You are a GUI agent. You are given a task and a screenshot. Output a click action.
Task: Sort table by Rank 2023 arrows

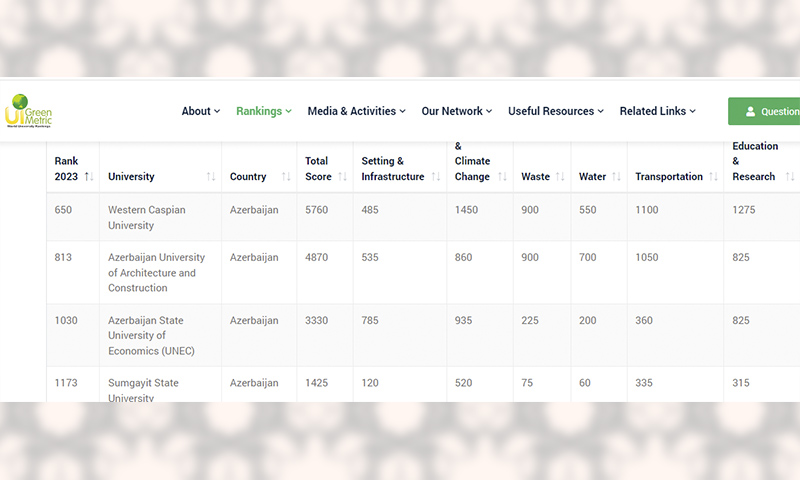click(x=89, y=176)
